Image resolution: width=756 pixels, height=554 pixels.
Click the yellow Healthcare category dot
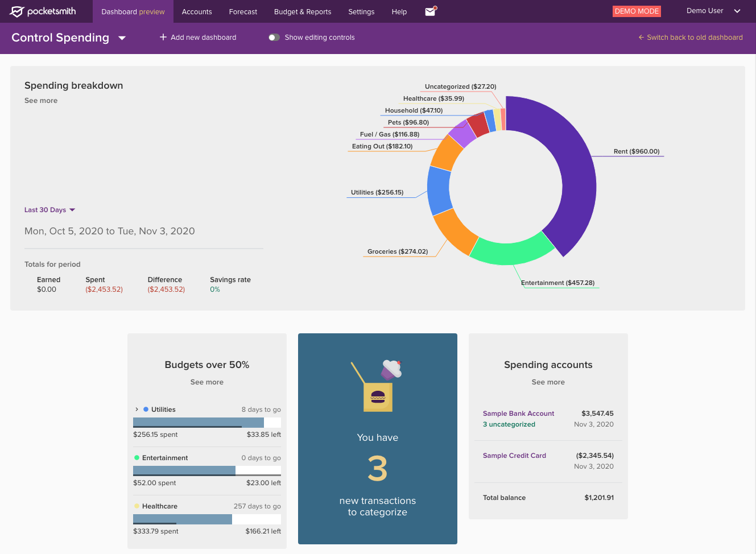point(137,506)
